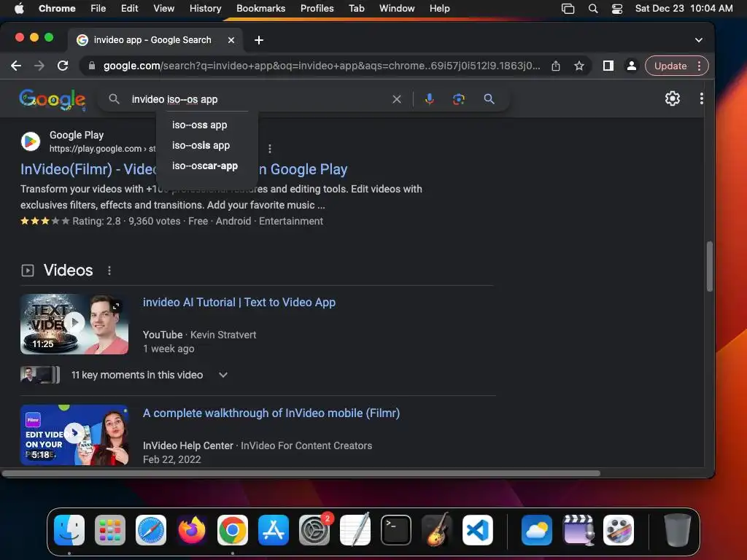
Task: Select the 'iso--oss app' suggestion
Action: [200, 125]
